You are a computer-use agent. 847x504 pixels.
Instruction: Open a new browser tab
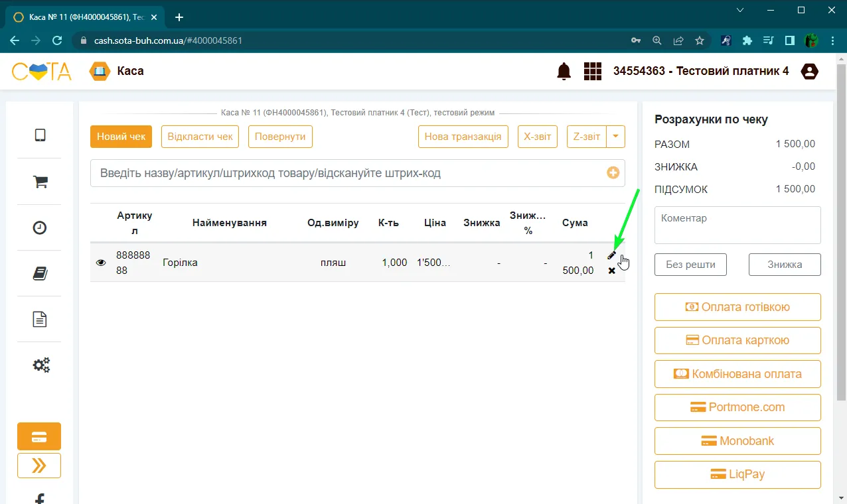coord(179,17)
